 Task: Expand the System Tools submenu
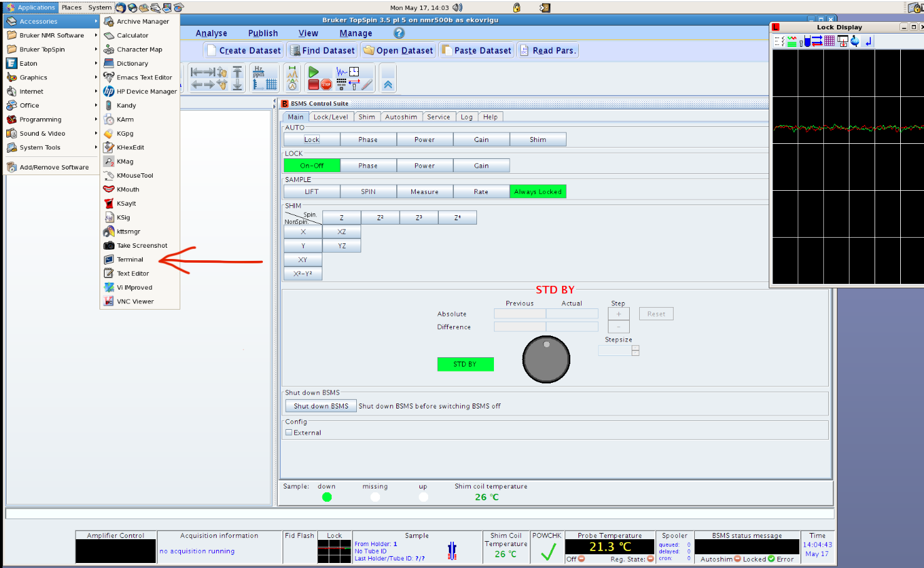point(52,148)
